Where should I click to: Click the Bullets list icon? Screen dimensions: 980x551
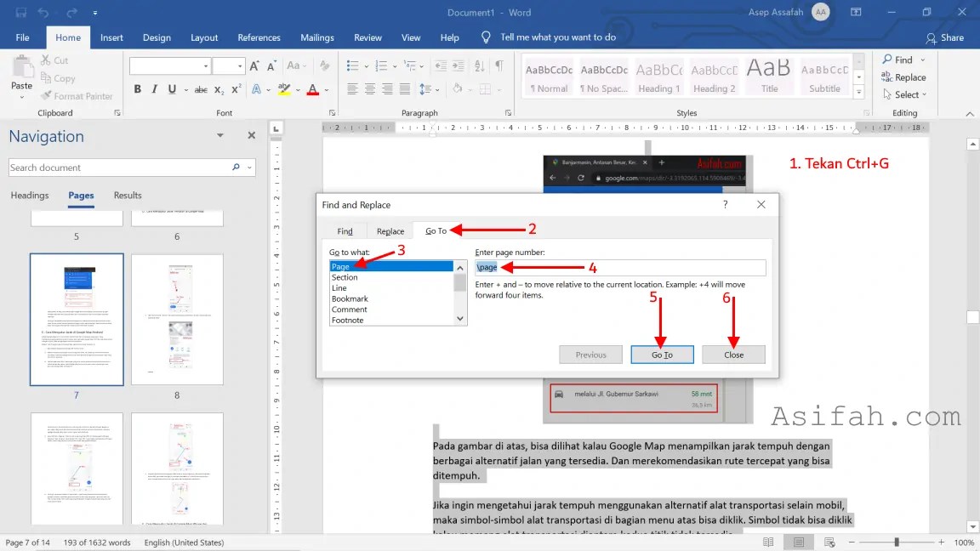pyautogui.click(x=352, y=65)
